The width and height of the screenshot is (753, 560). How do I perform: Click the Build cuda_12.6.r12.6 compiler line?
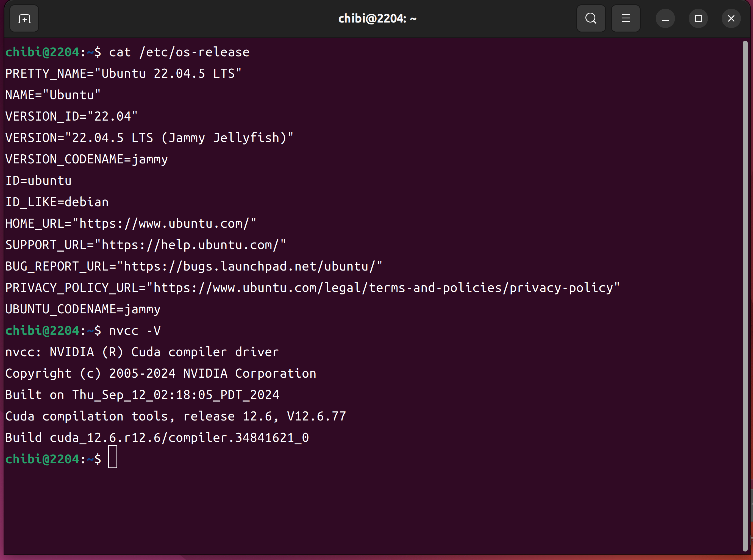tap(157, 438)
